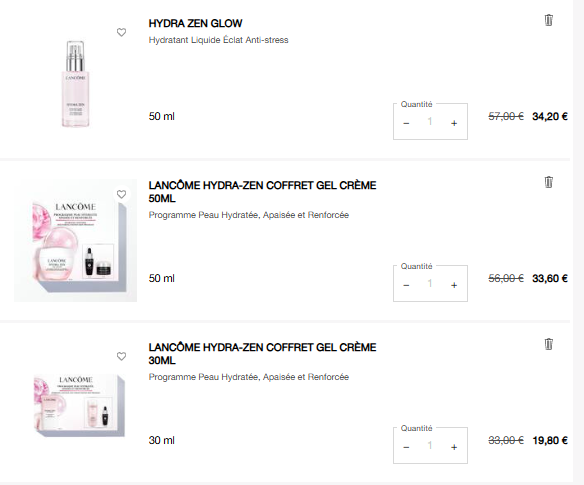Open the HYDRA ZEN GLOW product title
The height and width of the screenshot is (485, 584).
(x=195, y=23)
